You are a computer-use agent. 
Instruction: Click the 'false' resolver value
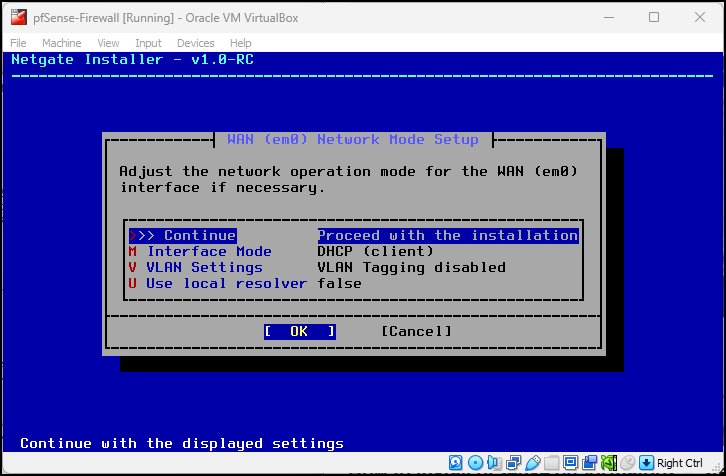[x=339, y=283]
